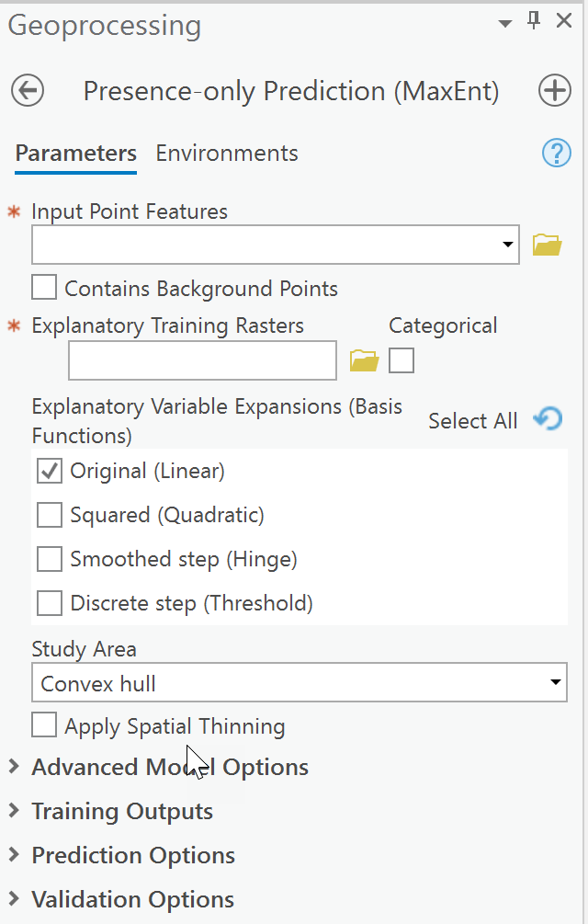
Task: Open the Study Area dropdown
Action: (x=555, y=682)
